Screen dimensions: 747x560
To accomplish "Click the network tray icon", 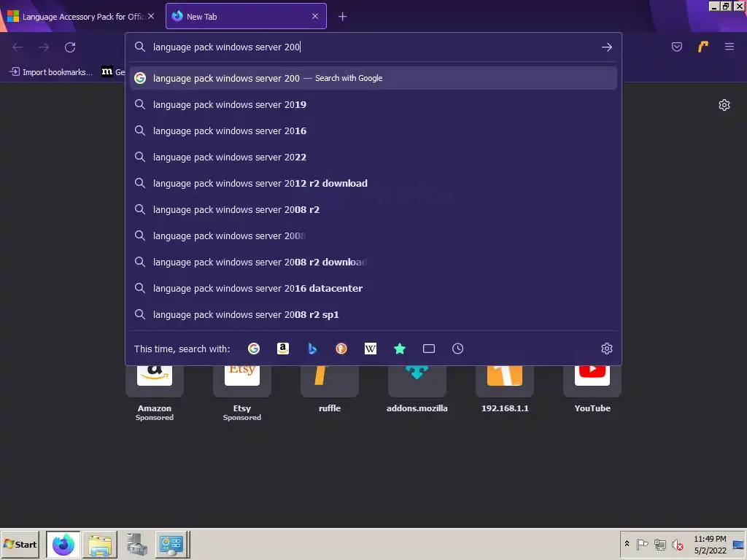I will click(x=659, y=544).
